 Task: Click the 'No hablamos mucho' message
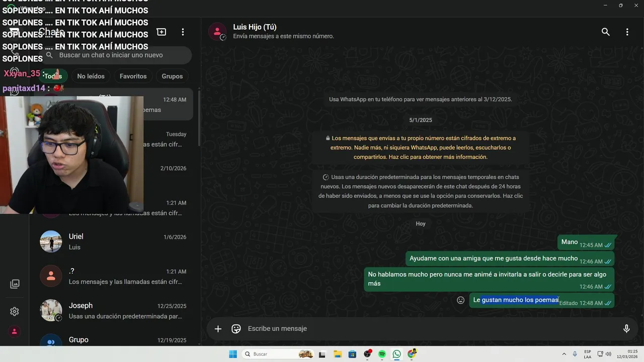coord(489,280)
